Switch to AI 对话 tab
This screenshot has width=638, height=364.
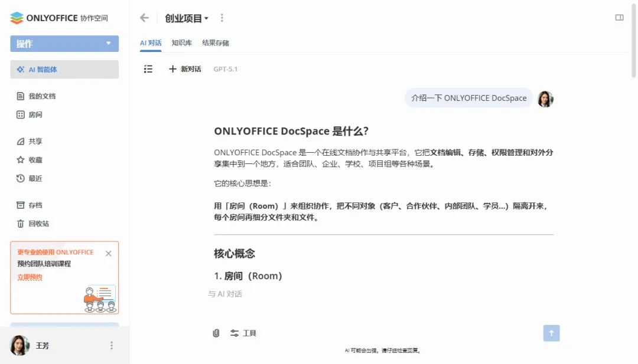(151, 43)
